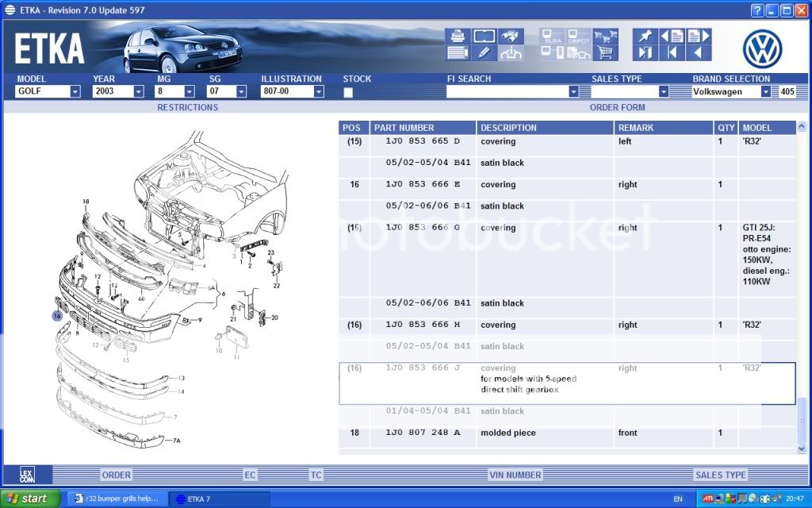Click the VIN NUMBER button at the bottom
Screen dimensions: 812x508
coord(515,474)
